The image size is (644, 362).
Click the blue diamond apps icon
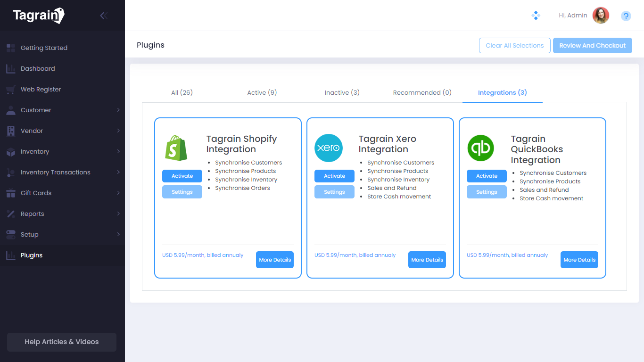[x=536, y=16]
